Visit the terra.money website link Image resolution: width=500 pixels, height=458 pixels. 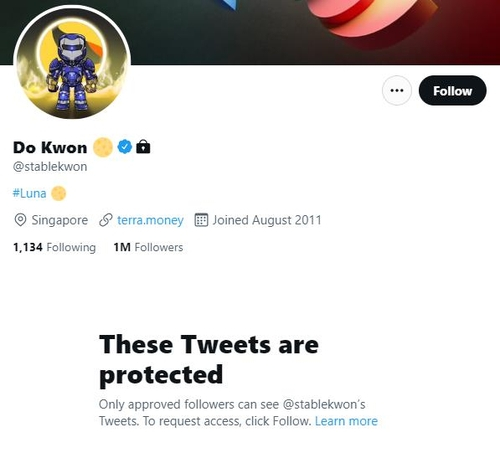pyautogui.click(x=150, y=220)
